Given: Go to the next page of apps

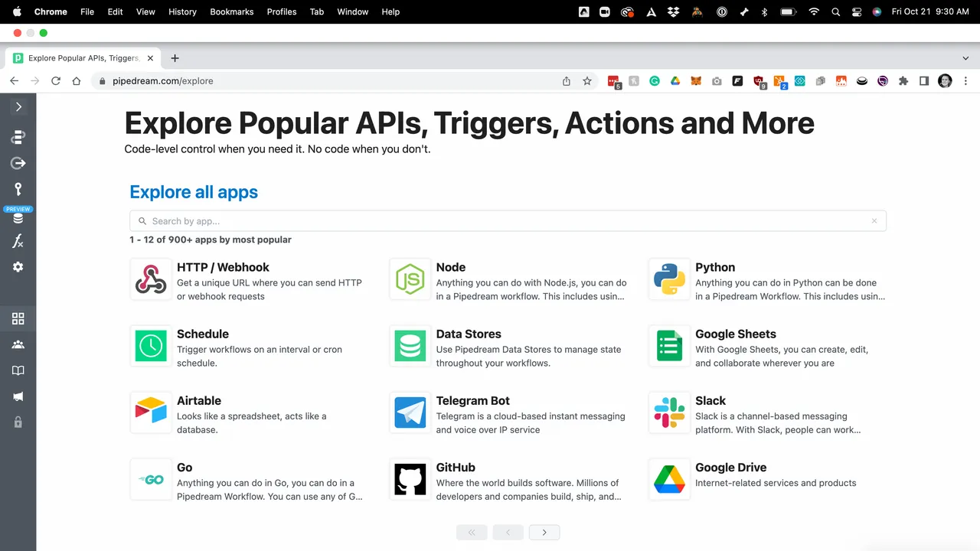Looking at the screenshot, I should [x=544, y=533].
